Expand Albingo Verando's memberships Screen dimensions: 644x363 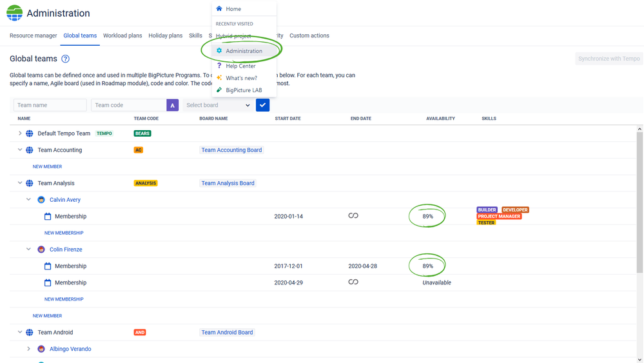tap(28, 349)
